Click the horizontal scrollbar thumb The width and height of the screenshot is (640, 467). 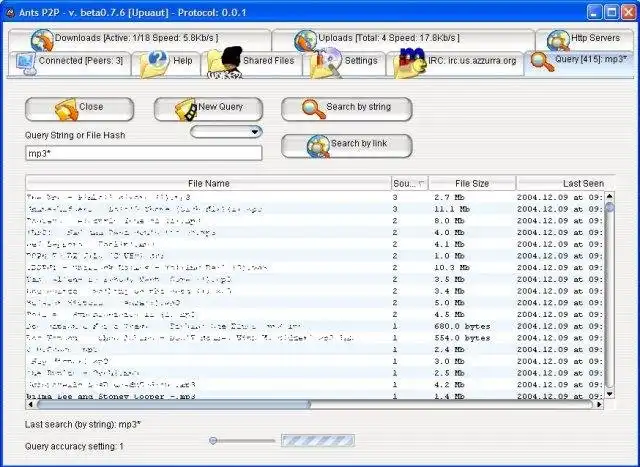(x=173, y=405)
